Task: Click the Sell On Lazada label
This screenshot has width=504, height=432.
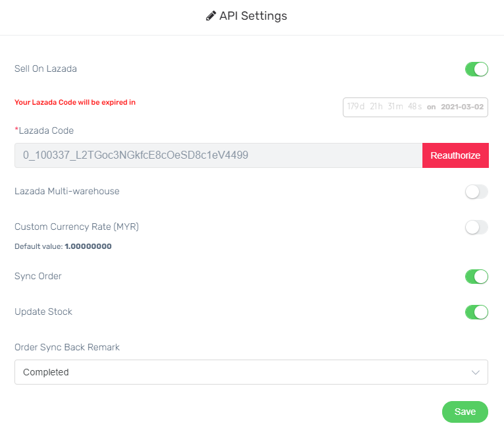Action: (45, 69)
